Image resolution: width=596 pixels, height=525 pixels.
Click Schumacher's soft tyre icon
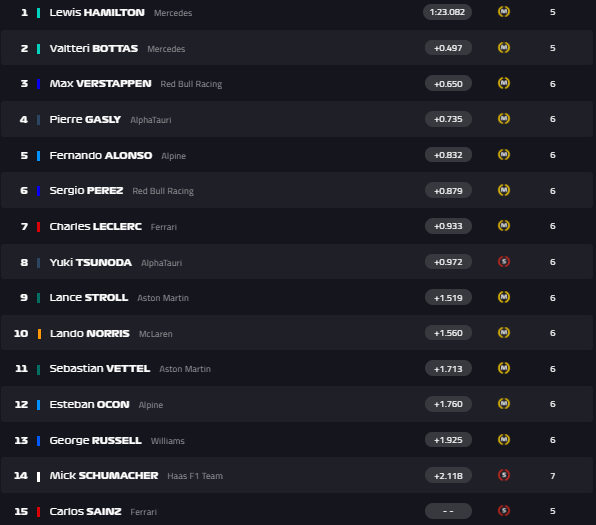[504, 475]
